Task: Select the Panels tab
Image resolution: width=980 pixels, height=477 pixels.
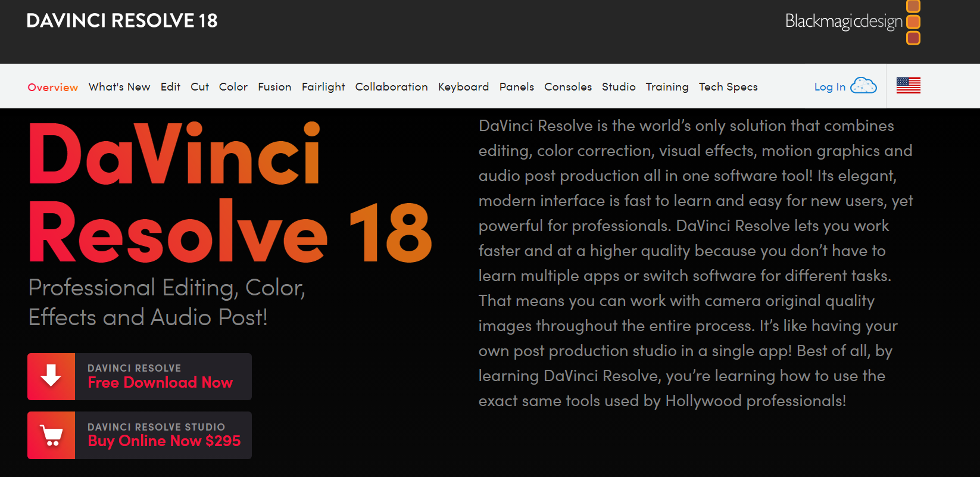Action: (516, 87)
